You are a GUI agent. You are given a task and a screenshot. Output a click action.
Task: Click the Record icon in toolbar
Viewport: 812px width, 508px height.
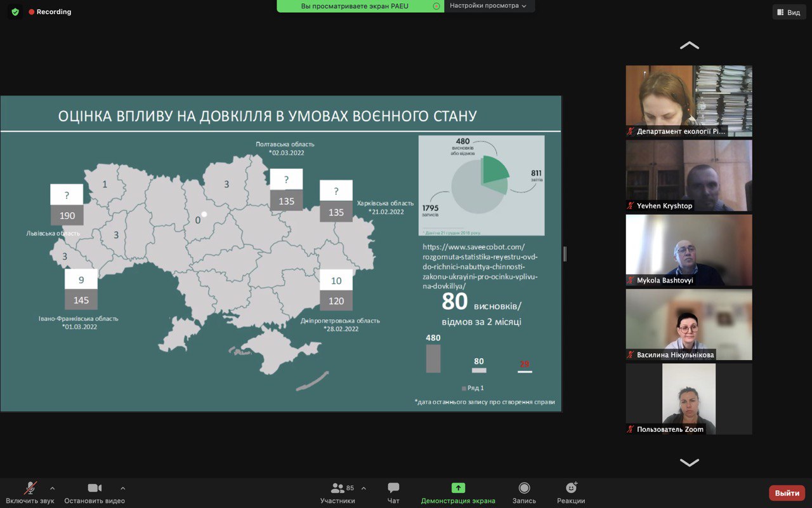[524, 488]
